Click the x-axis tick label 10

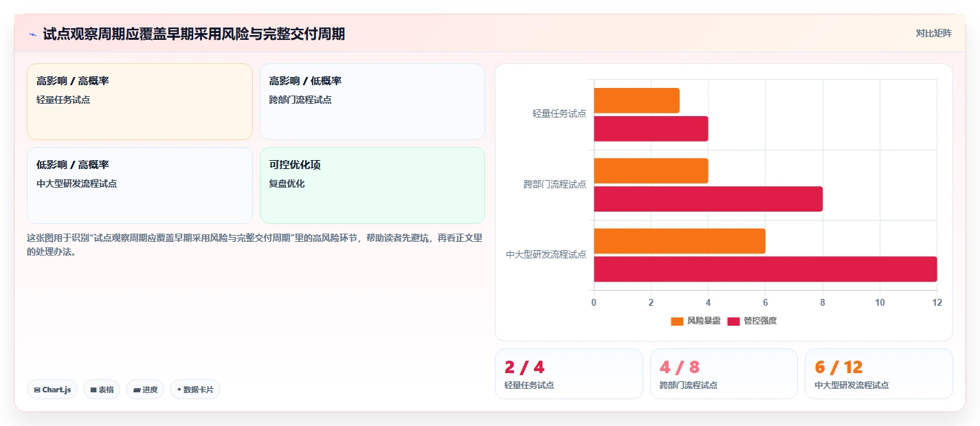point(880,303)
